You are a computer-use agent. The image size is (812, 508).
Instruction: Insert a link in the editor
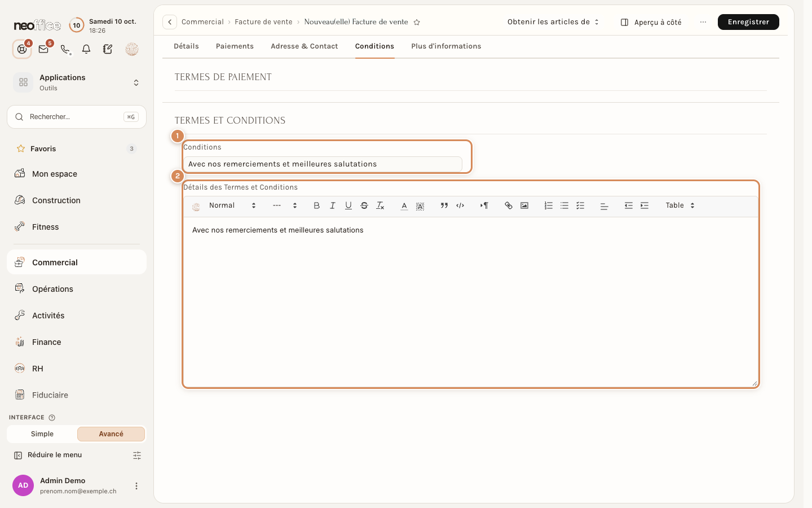(x=508, y=205)
